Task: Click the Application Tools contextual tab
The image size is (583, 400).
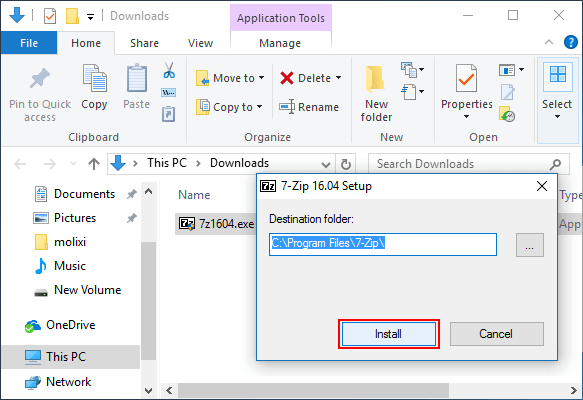Action: click(x=281, y=18)
